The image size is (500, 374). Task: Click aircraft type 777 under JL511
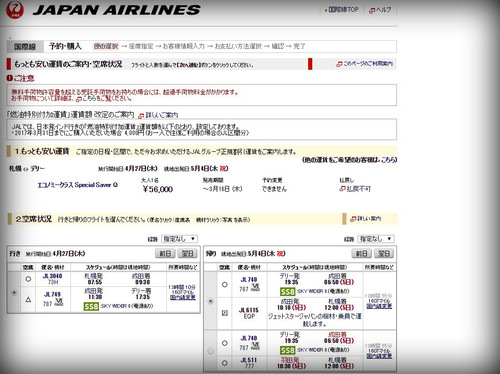pyautogui.click(x=249, y=366)
